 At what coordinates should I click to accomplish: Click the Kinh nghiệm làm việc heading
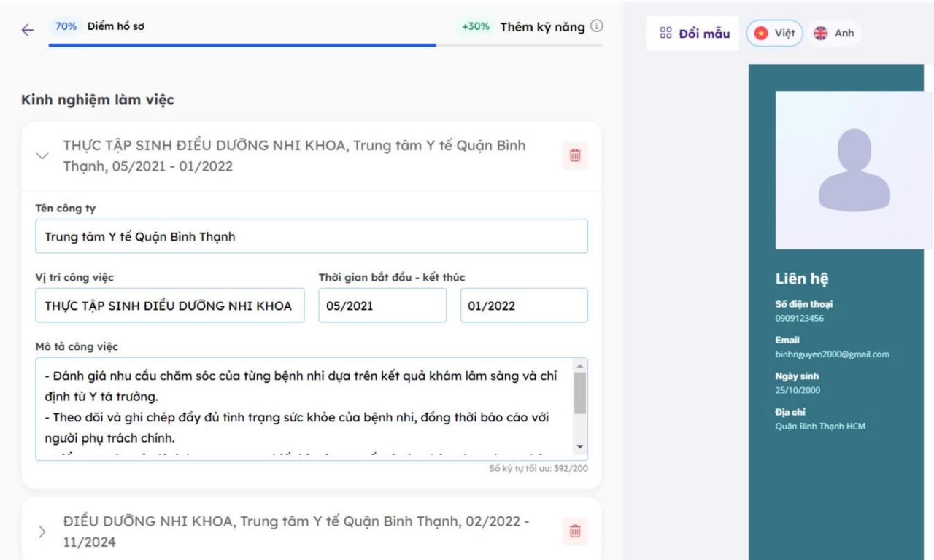(x=98, y=100)
